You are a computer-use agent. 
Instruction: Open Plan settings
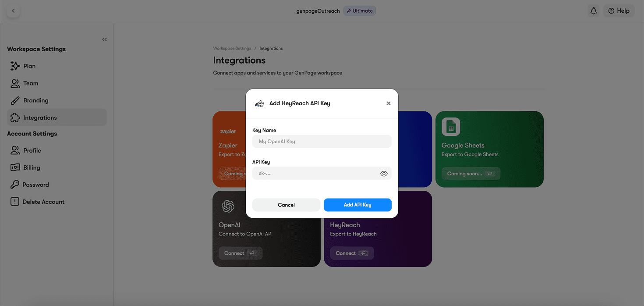tap(57, 66)
